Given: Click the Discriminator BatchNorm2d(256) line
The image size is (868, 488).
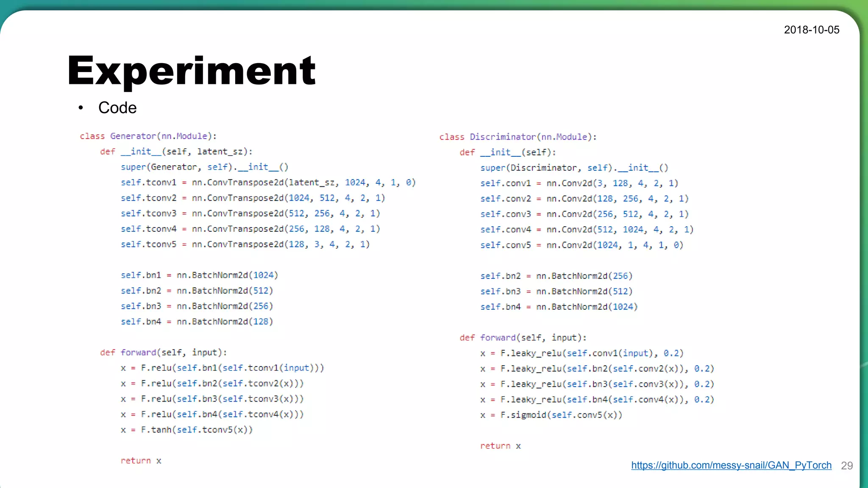Looking at the screenshot, I should [x=556, y=276].
